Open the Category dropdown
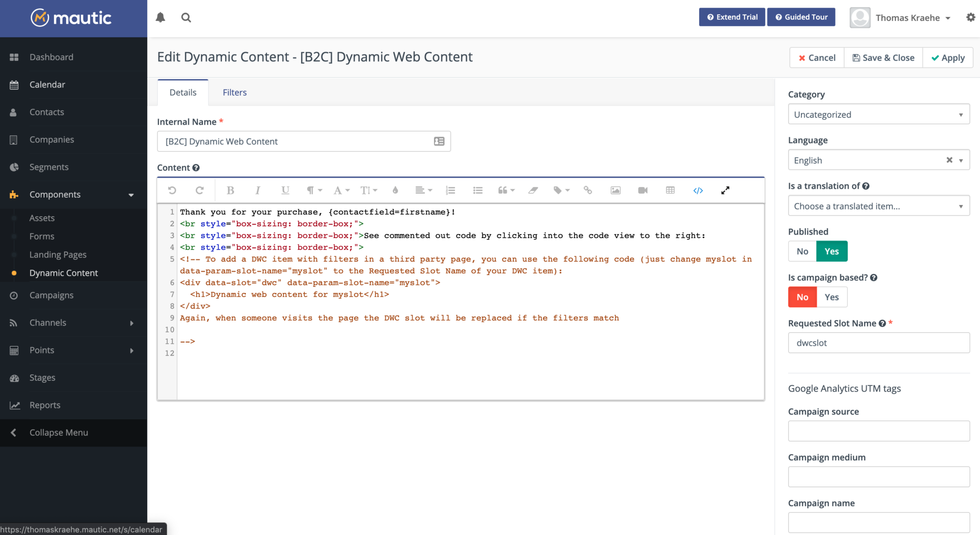This screenshot has height=535, width=980. (x=878, y=114)
